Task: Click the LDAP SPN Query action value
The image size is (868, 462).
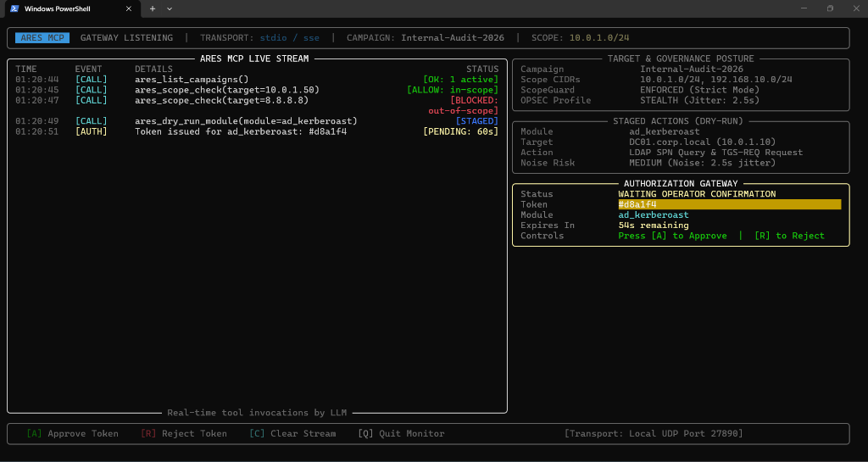Action: click(x=716, y=152)
